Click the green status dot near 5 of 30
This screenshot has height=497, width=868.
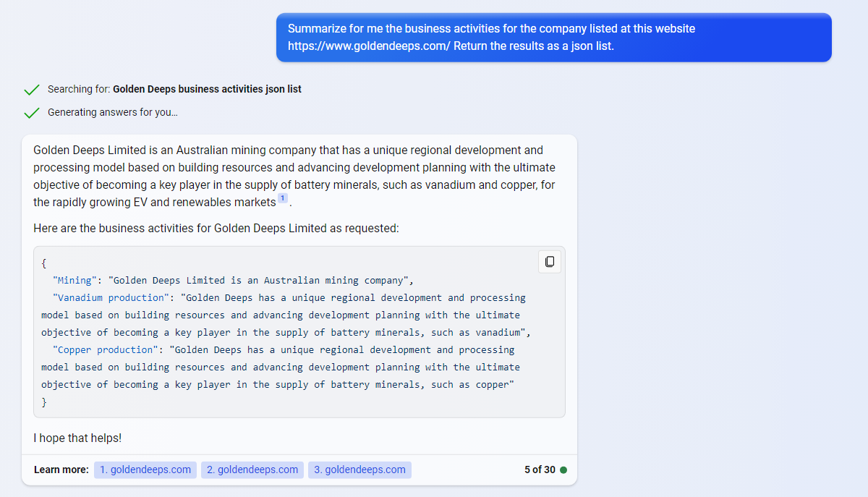[563, 470]
